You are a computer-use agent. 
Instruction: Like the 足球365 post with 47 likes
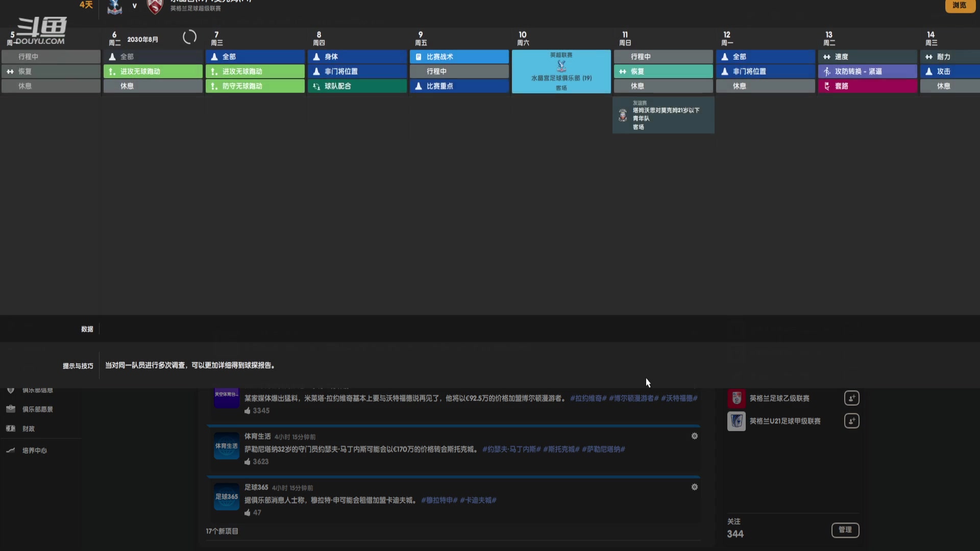point(248,512)
